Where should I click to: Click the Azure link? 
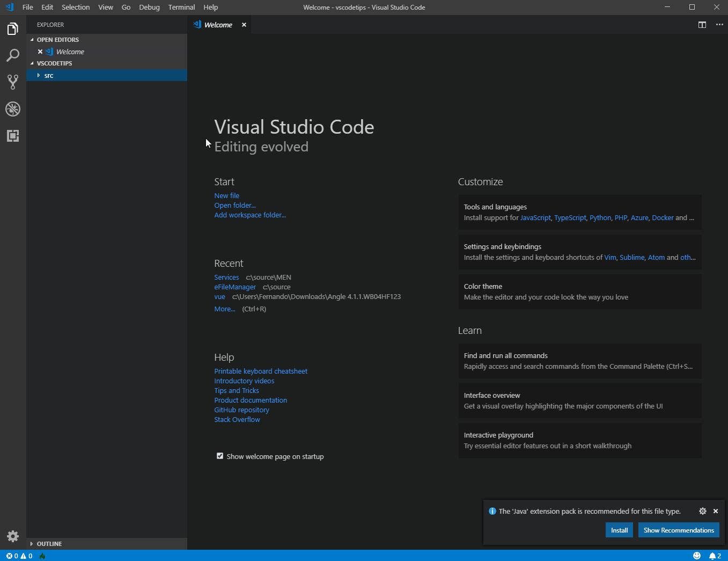coord(639,218)
